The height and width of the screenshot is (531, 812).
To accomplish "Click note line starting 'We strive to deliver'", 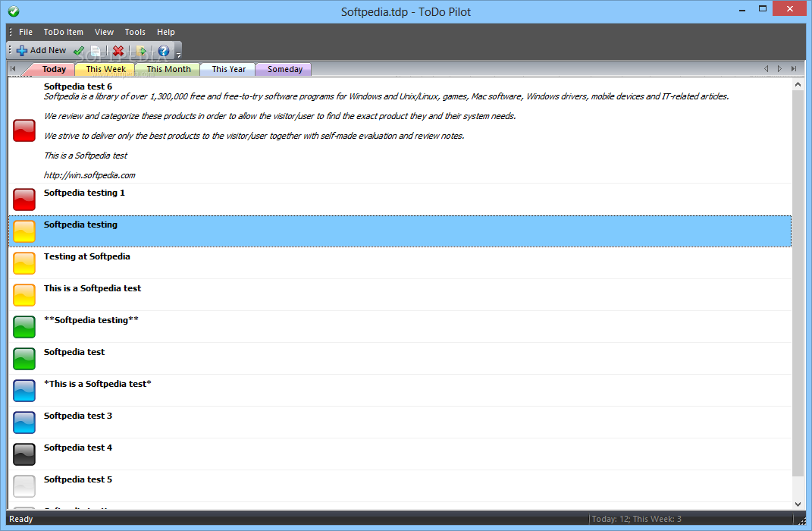I will 254,136.
